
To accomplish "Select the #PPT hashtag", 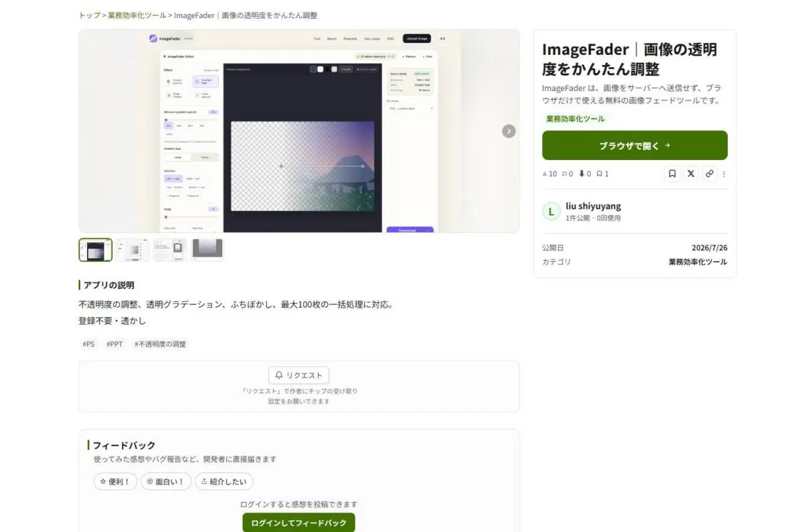I will pos(114,344).
